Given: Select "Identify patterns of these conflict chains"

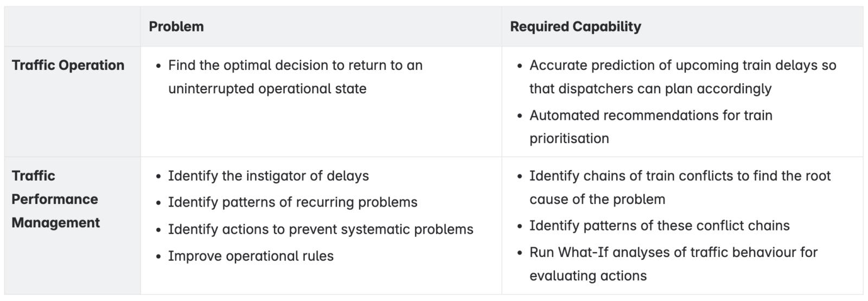Looking at the screenshot, I should point(659,226).
